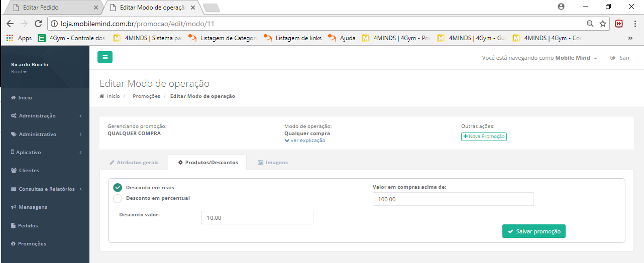Image resolution: width=644 pixels, height=263 pixels.
Task: Open Chrome's three-dot menu
Action: coord(633,24)
